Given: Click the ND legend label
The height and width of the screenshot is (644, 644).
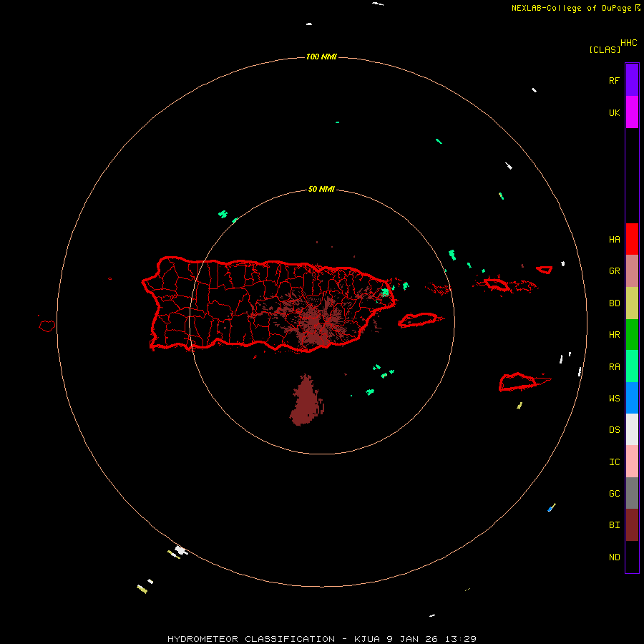Looking at the screenshot, I should 614,557.
